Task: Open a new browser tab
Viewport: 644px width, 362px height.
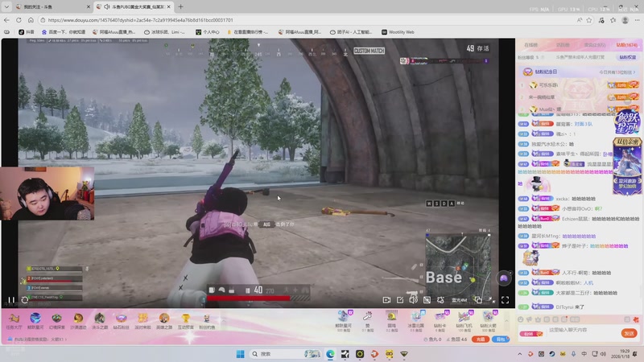Action: (x=180, y=7)
